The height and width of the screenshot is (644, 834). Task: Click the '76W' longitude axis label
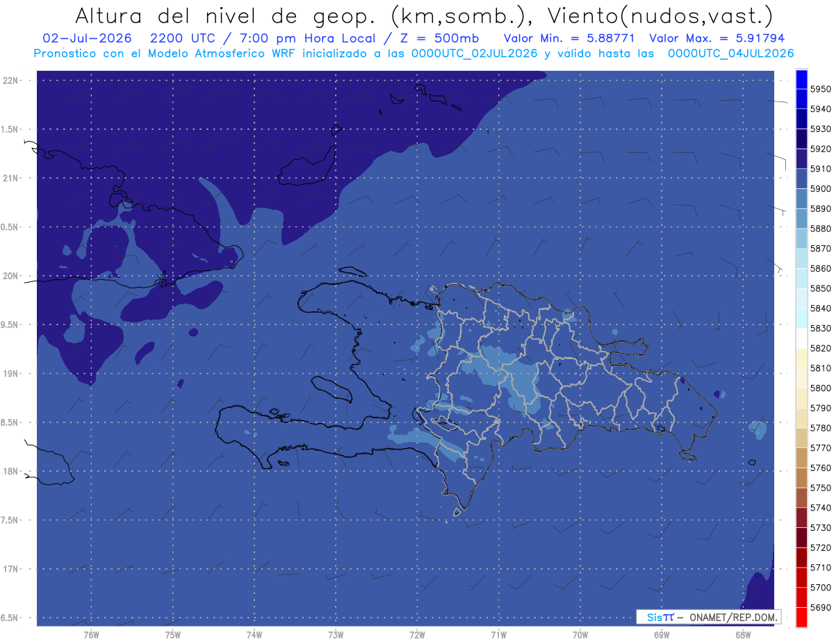(91, 634)
